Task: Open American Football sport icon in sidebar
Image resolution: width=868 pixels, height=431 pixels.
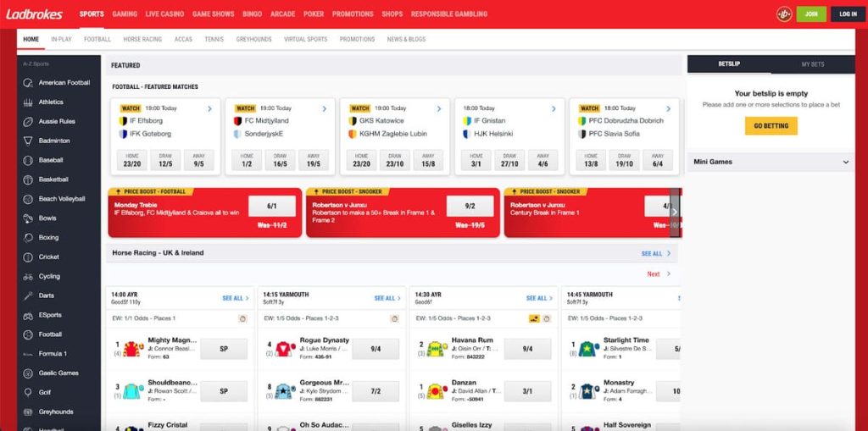Action: click(x=27, y=83)
